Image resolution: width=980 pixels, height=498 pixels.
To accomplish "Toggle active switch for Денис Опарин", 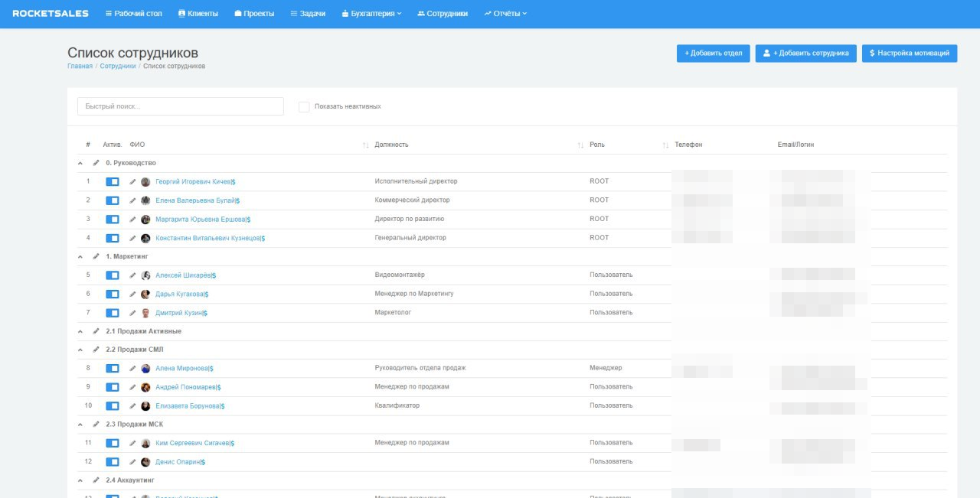I will 113,461.
